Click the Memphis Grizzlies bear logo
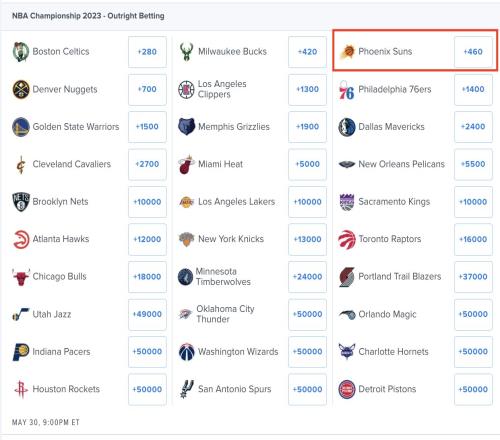 pyautogui.click(x=186, y=127)
